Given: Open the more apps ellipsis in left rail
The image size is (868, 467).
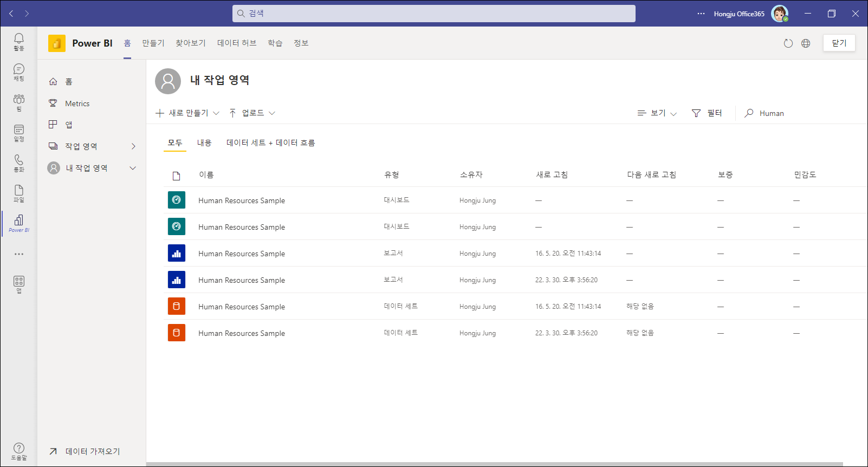Looking at the screenshot, I should 19,254.
